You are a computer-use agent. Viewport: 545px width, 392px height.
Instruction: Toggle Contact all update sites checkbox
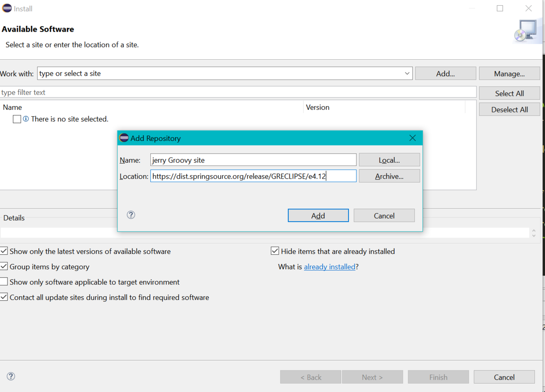point(4,297)
